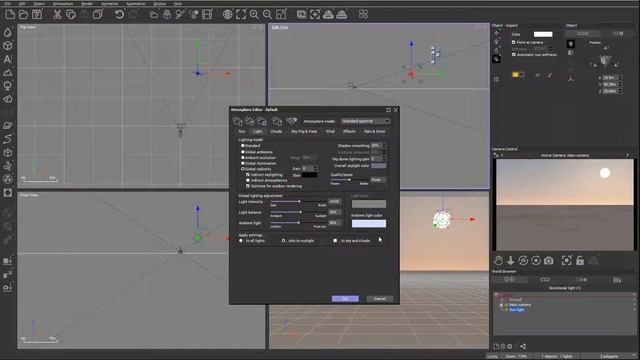The height and width of the screenshot is (360, 640).
Task: Open the Quality boost preset dropdown
Action: pyautogui.click(x=378, y=180)
